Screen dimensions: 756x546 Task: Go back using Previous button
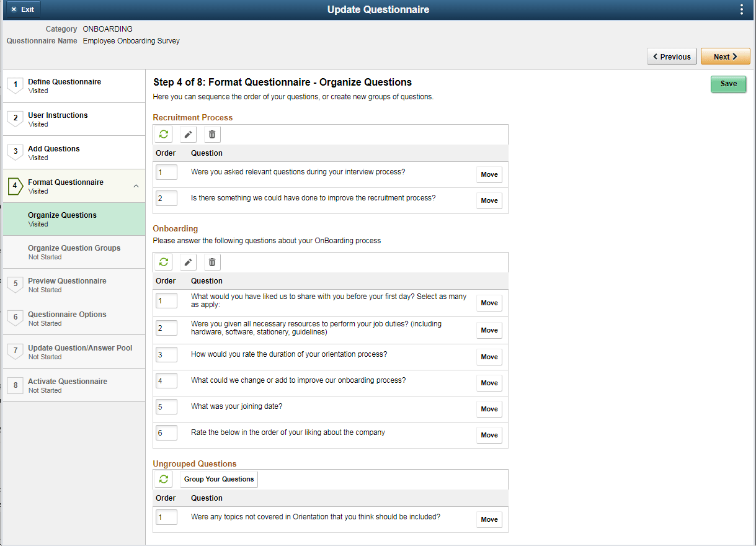pyautogui.click(x=672, y=56)
